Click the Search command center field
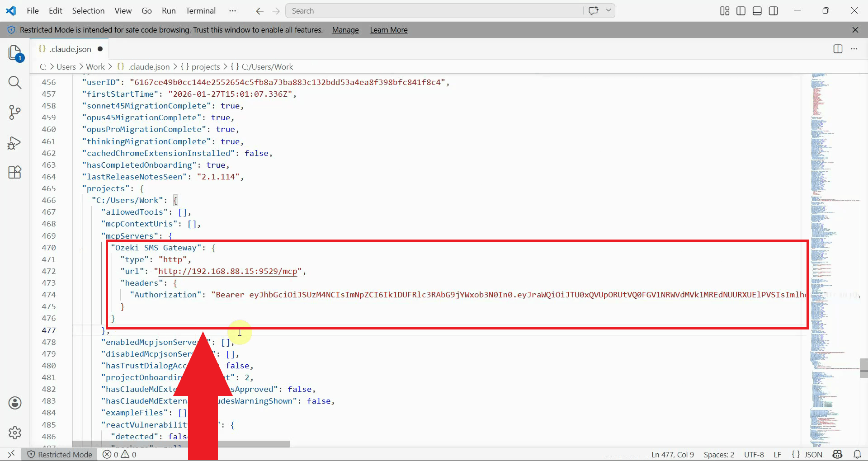 pos(434,11)
